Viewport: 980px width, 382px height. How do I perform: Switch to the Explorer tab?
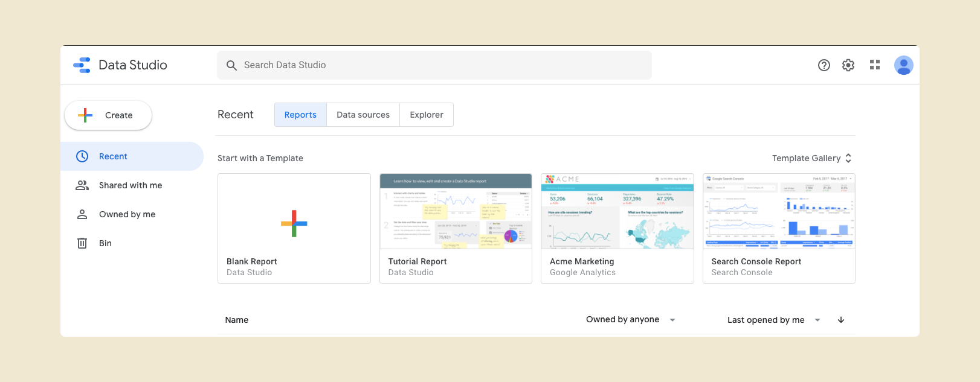click(427, 115)
